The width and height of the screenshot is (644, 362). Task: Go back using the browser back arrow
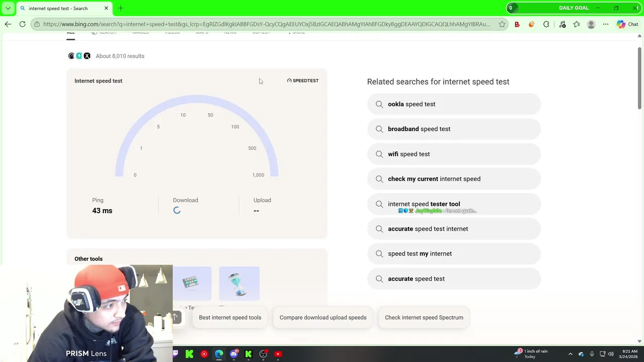click(8, 24)
